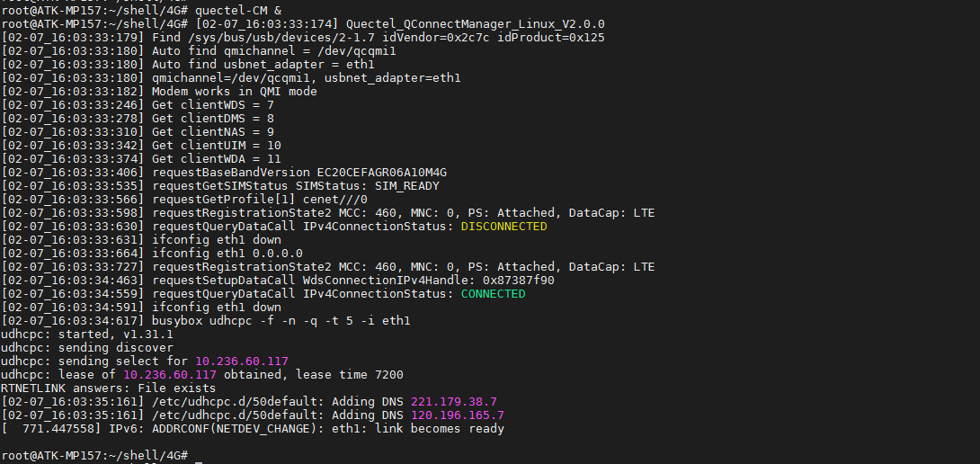Click IP address in 'sending select for' line
Viewport: 980px width, 464px height.
241,361
